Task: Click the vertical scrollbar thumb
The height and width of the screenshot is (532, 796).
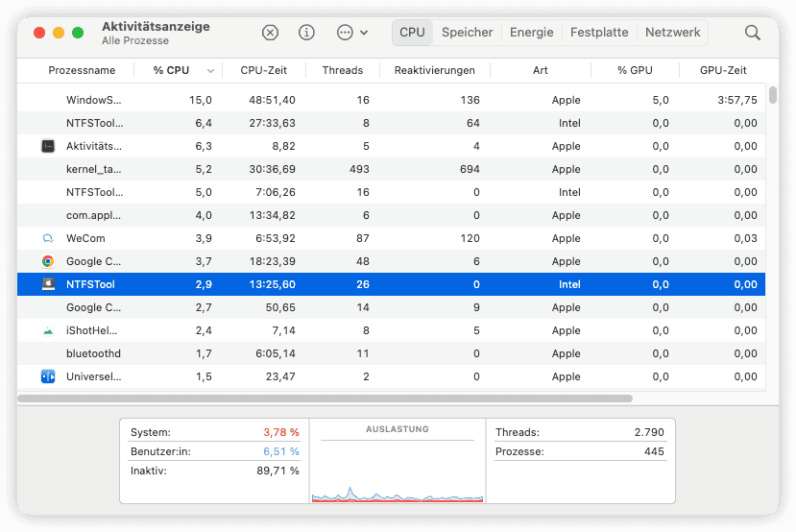Action: point(773,95)
